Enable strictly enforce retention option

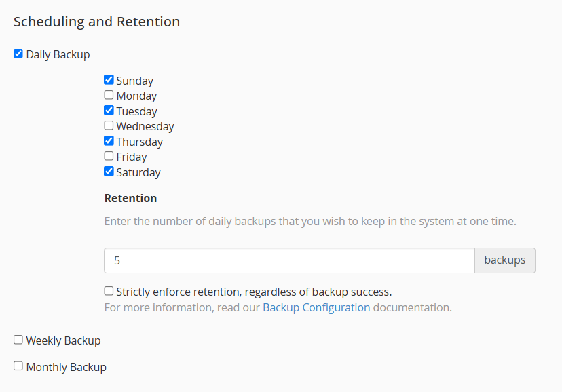coord(109,290)
